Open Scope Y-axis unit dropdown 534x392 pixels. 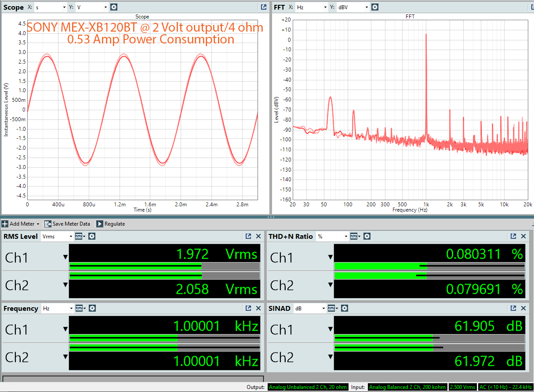91,7
